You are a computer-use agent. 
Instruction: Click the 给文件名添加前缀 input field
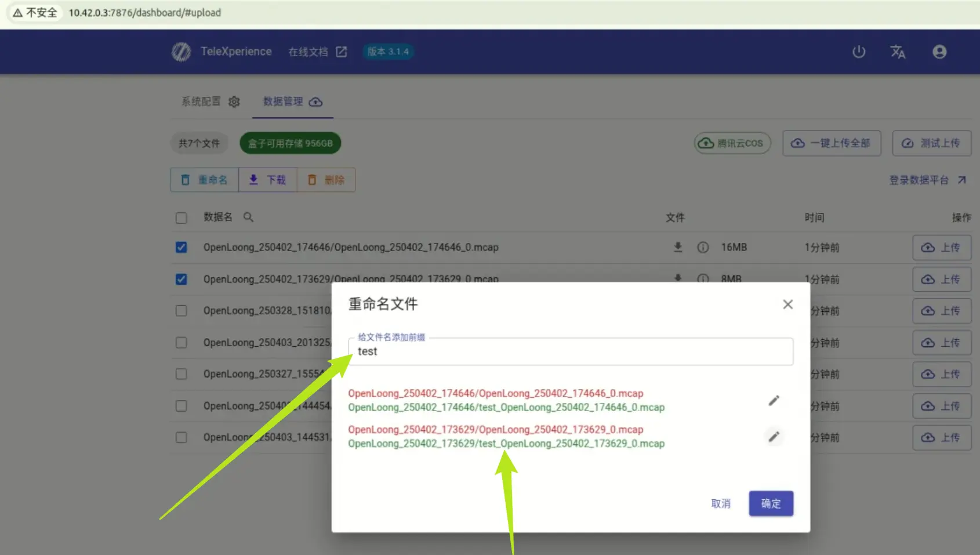tap(571, 351)
